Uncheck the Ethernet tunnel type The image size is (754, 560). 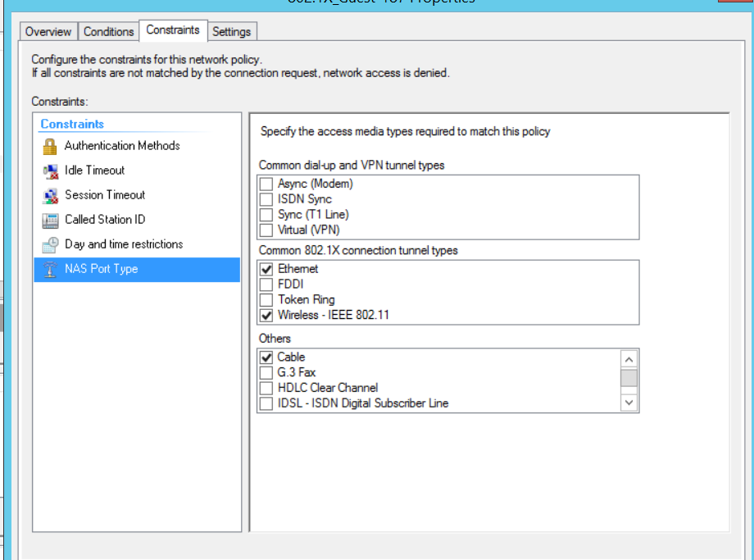[x=266, y=268]
